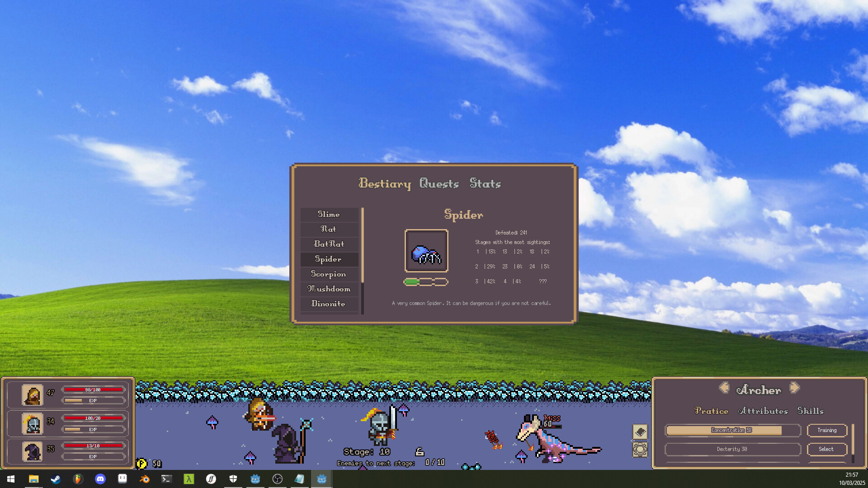868x488 pixels.
Task: Select the spell book icon beside the Archer panel
Action: point(640,432)
